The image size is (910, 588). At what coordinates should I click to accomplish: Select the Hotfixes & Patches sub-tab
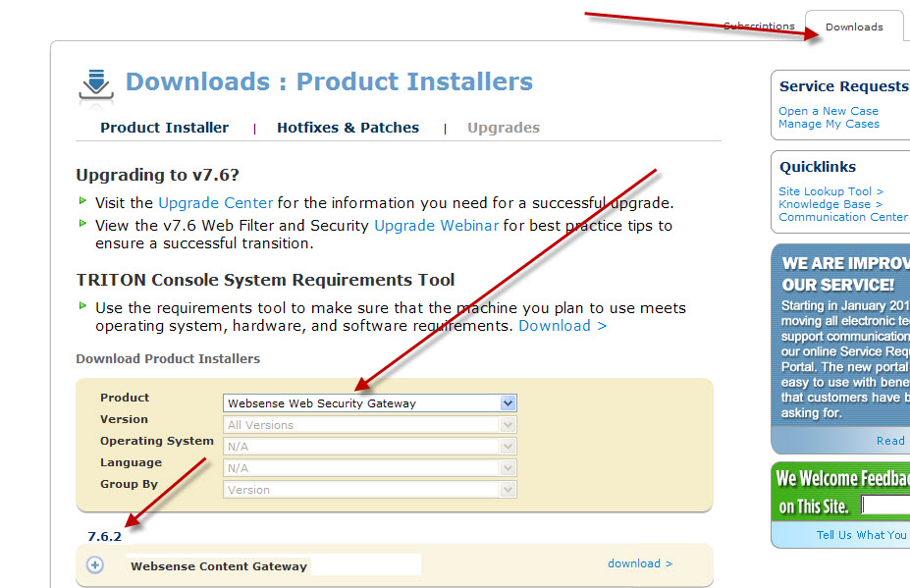coord(348,128)
